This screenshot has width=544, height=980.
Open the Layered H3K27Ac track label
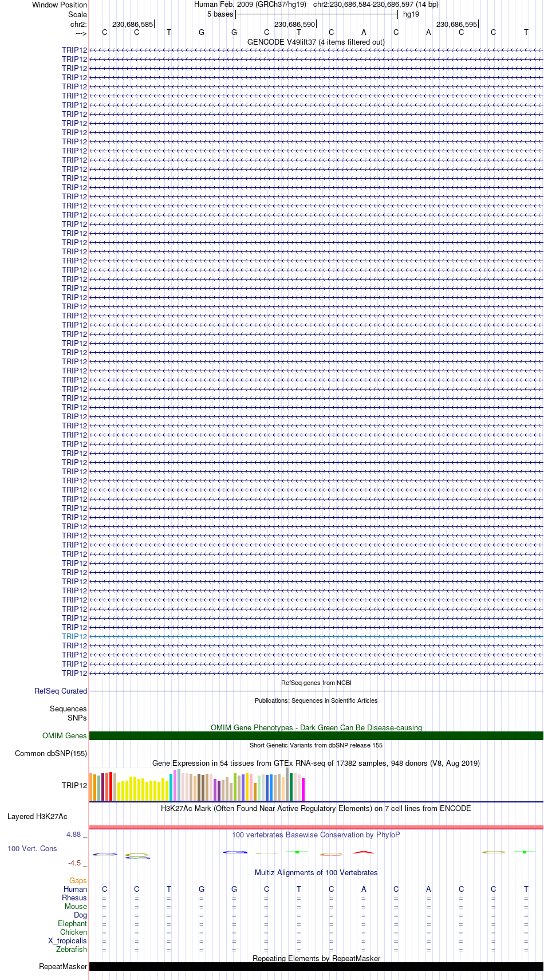point(37,816)
